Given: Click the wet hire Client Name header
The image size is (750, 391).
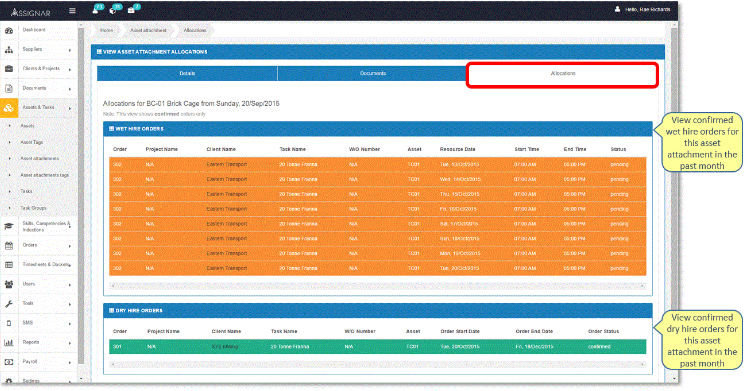Looking at the screenshot, I should point(221,149).
